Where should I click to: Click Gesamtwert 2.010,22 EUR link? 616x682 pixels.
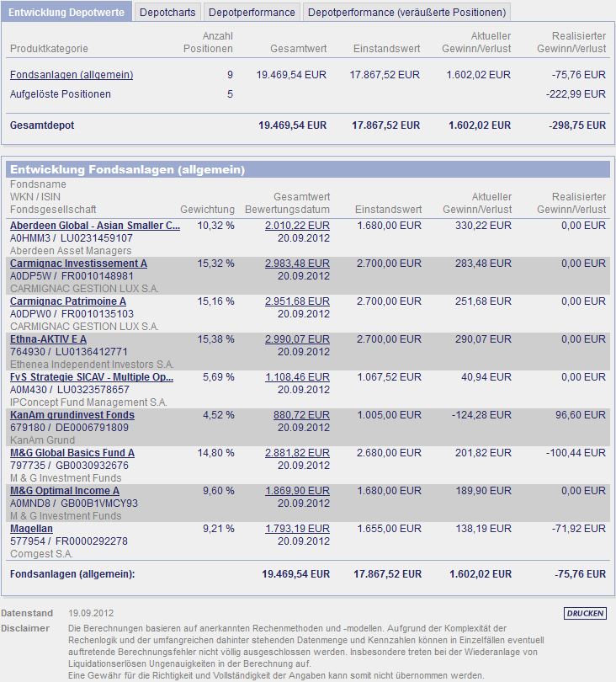point(297,226)
